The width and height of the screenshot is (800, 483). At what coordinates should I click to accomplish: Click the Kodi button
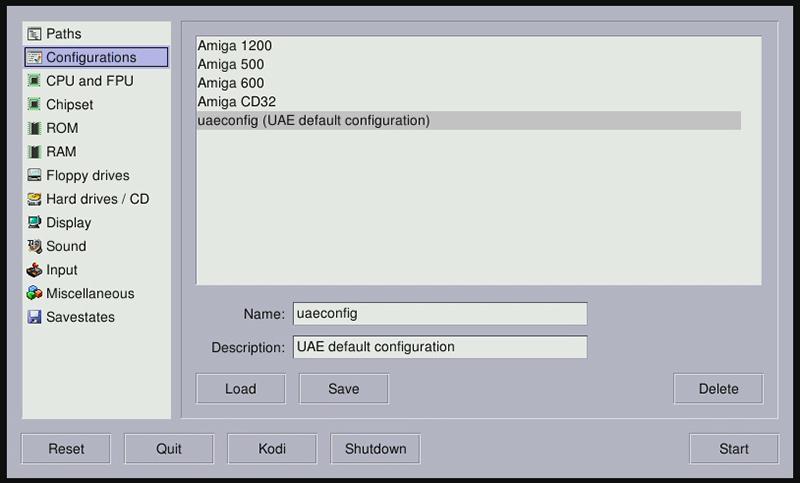click(x=272, y=449)
